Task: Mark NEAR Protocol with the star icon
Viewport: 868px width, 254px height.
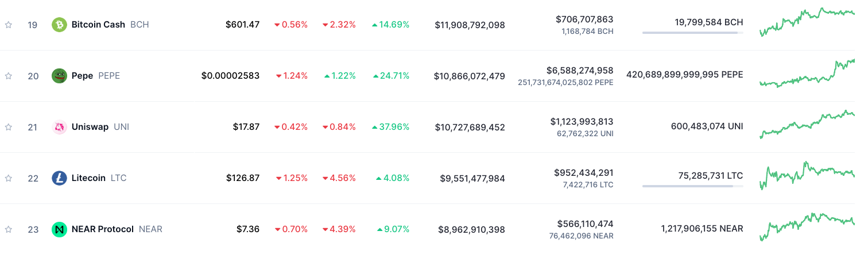Action: pos(9,229)
